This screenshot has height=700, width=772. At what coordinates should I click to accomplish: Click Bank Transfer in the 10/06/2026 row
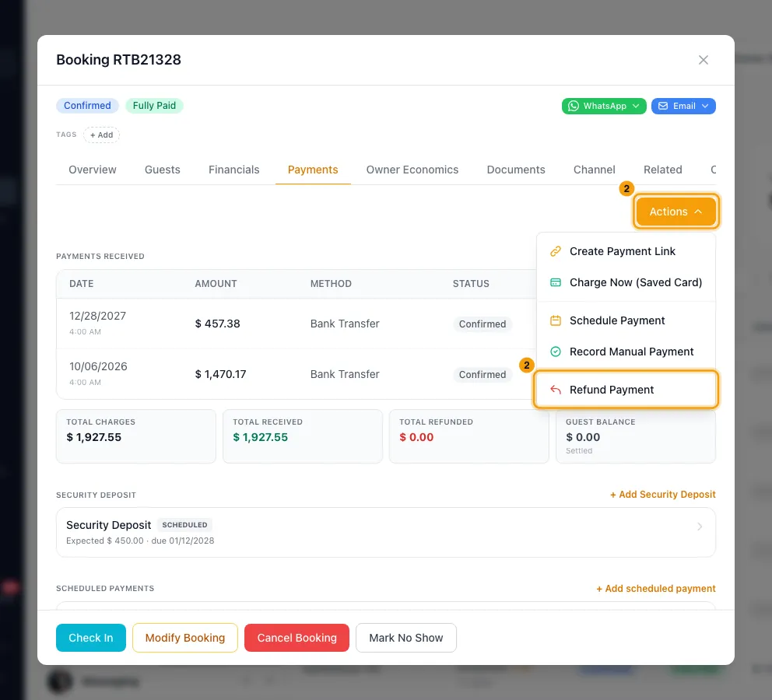coord(345,374)
